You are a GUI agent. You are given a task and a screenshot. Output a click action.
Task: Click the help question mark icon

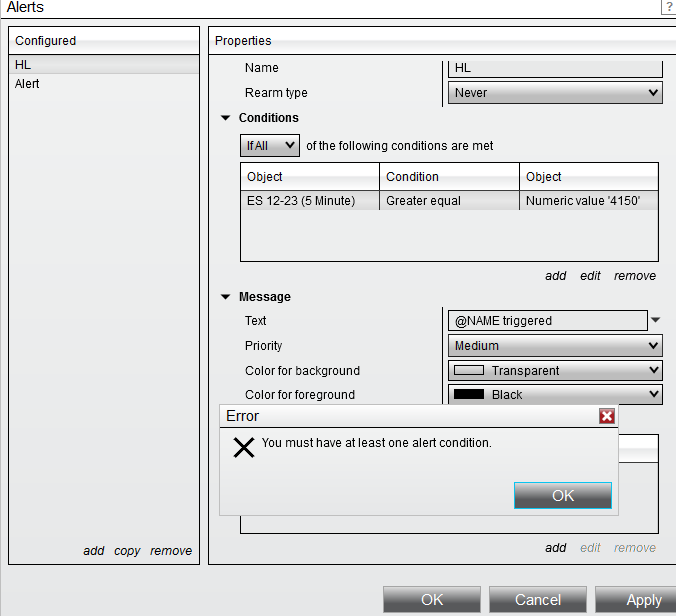pyautogui.click(x=669, y=7)
